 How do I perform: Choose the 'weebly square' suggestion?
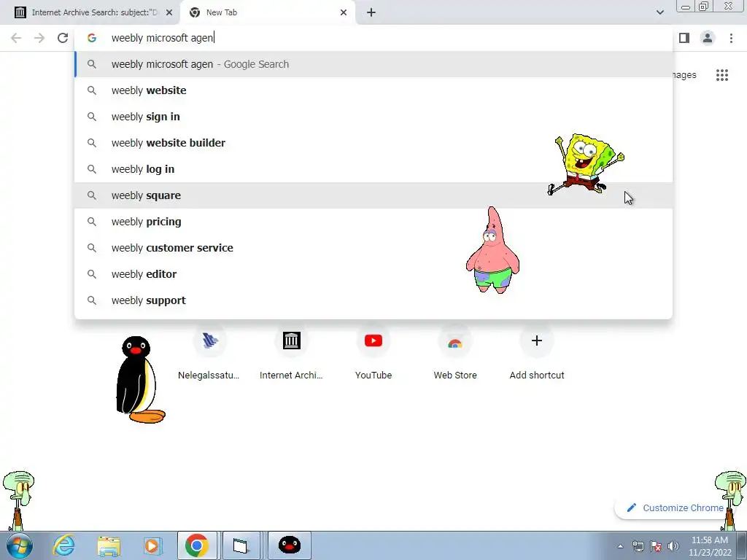(373, 195)
